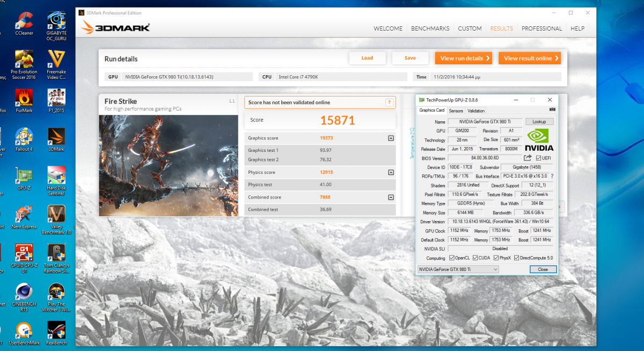Image resolution: width=644 pixels, height=351 pixels.
Task: Select the Nero Express desktop icon
Action: coord(24,217)
